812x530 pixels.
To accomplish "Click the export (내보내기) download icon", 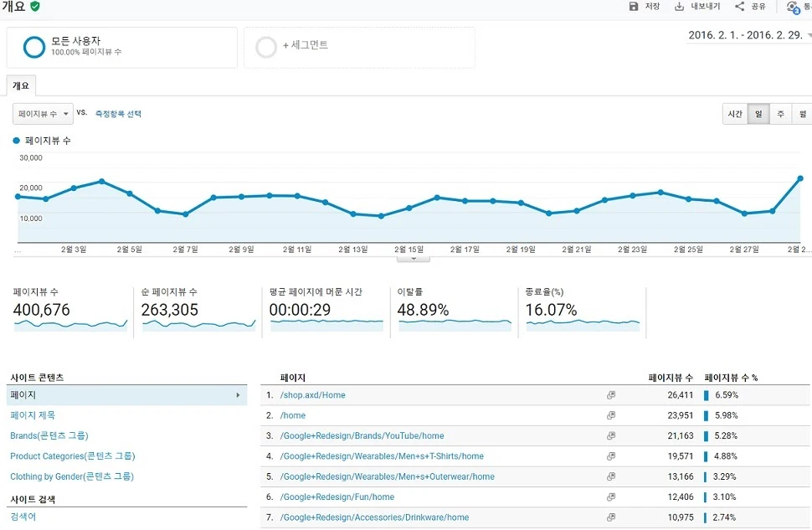I will coord(679,6).
